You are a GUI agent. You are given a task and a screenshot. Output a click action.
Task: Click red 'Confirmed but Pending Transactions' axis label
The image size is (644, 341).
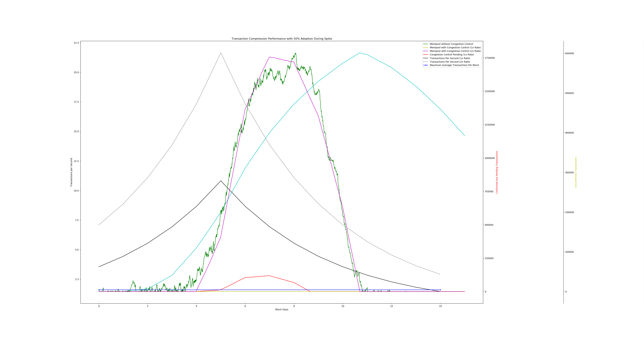[x=497, y=172]
